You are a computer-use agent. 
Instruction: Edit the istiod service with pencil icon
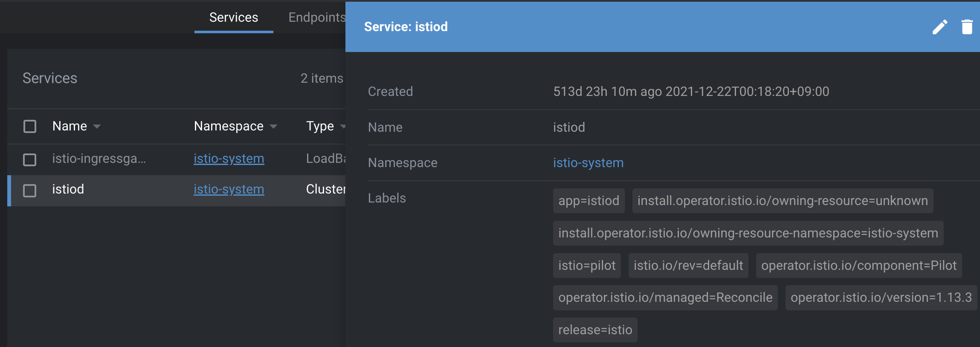click(940, 27)
